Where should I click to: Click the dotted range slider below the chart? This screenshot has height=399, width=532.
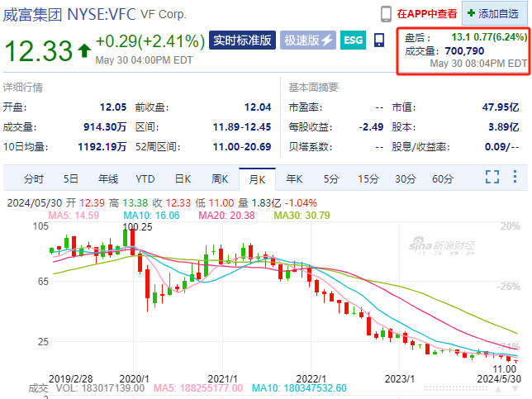456,388
